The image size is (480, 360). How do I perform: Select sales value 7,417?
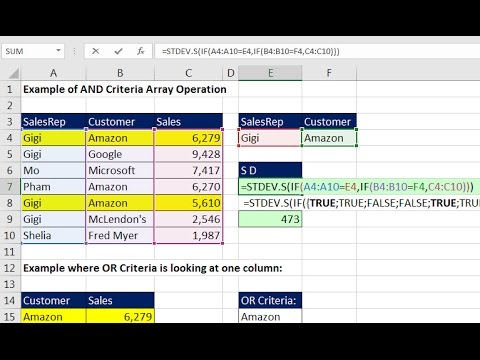click(x=188, y=170)
